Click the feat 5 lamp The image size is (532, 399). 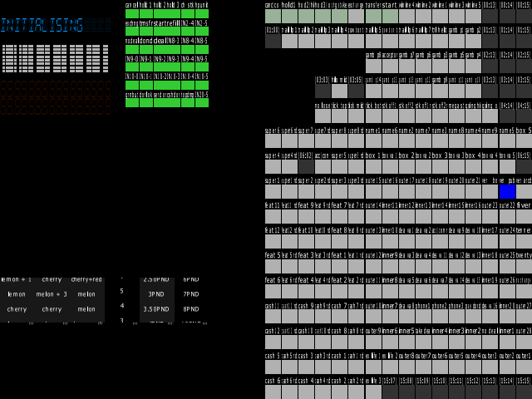[x=273, y=267]
